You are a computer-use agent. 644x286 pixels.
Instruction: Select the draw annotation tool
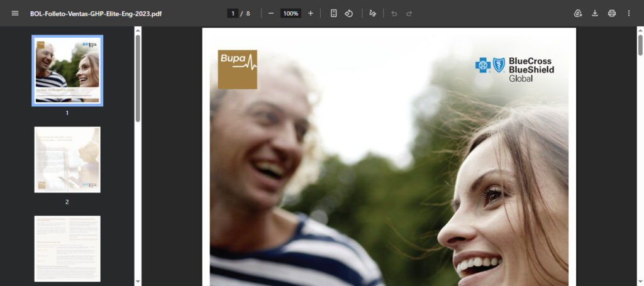(372, 13)
